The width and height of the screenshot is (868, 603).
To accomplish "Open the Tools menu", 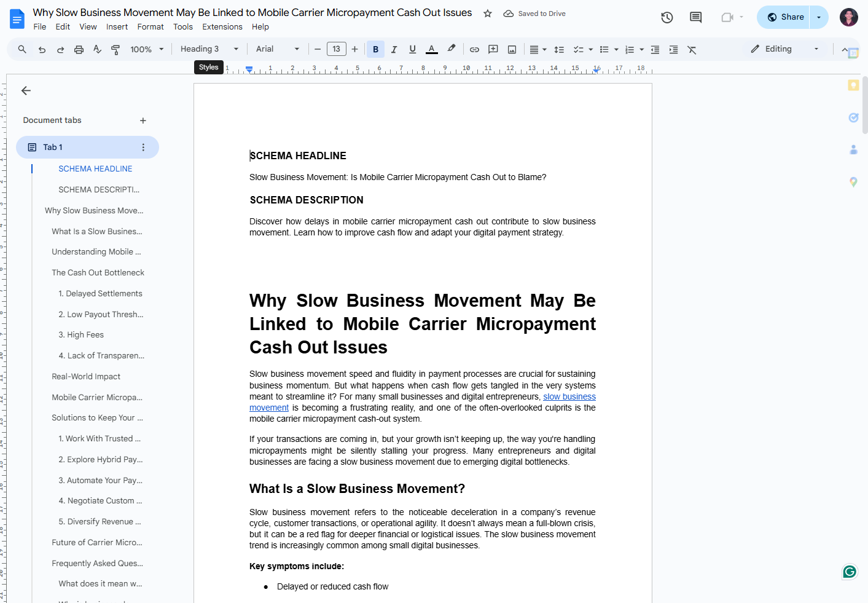I will point(183,27).
